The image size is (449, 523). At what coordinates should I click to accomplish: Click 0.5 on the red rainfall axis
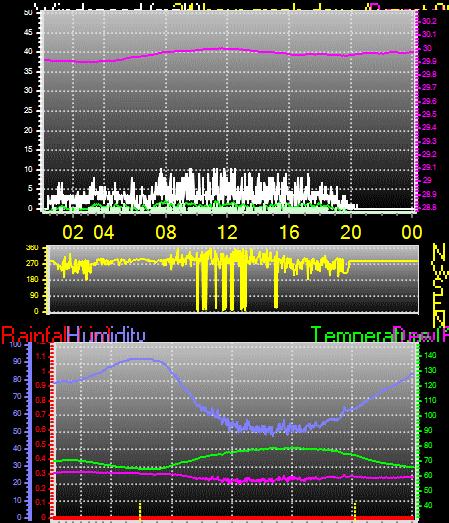pos(40,444)
